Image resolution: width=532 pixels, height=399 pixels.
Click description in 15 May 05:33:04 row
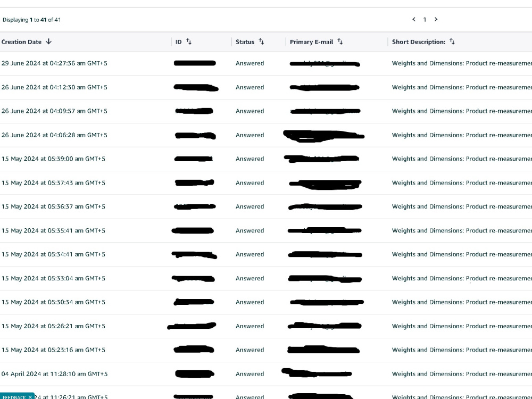point(462,279)
